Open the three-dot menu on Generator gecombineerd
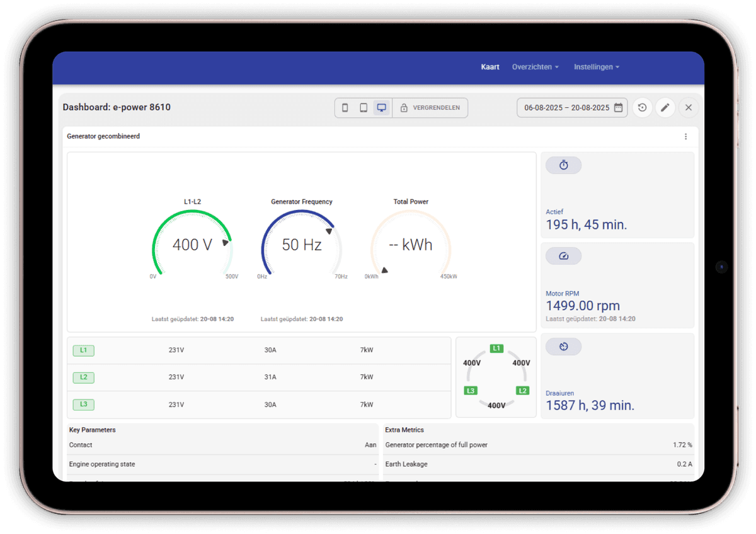 click(x=685, y=136)
